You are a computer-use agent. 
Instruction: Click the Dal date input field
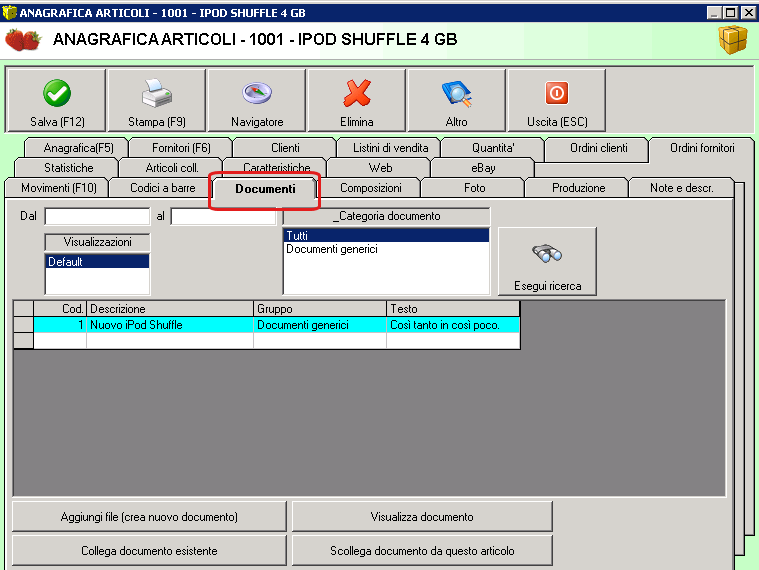pos(97,216)
